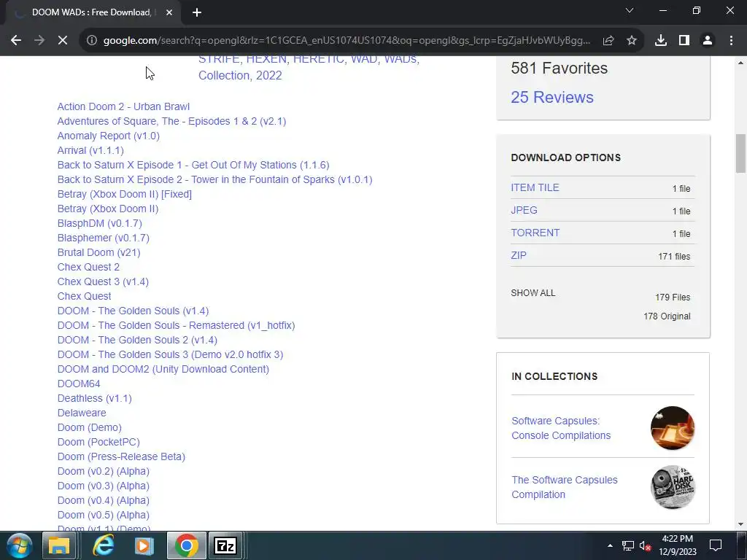747x560 pixels.
Task: Click the page vertical scrollbar thumb
Action: tap(740, 153)
